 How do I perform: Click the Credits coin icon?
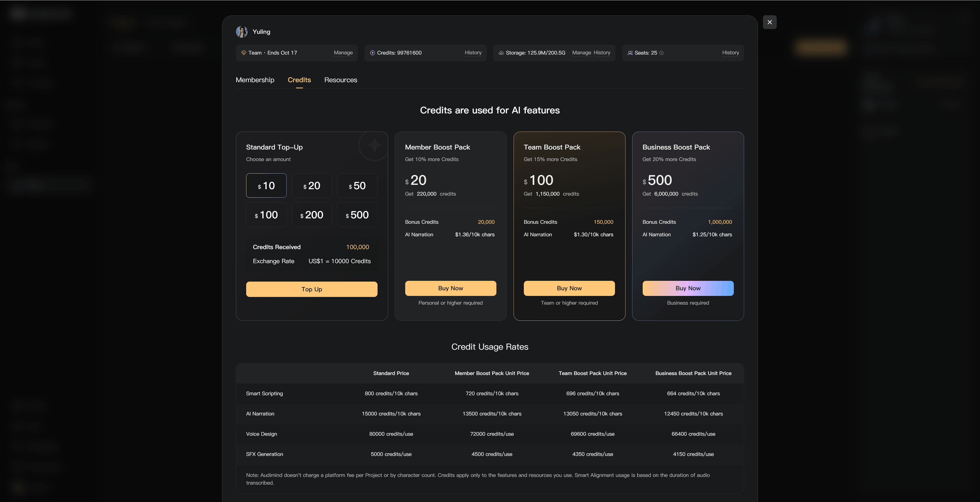click(372, 53)
